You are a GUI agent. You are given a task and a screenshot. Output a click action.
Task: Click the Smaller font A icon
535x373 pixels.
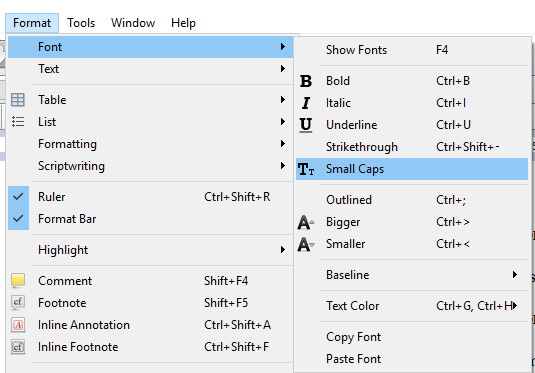tap(306, 244)
